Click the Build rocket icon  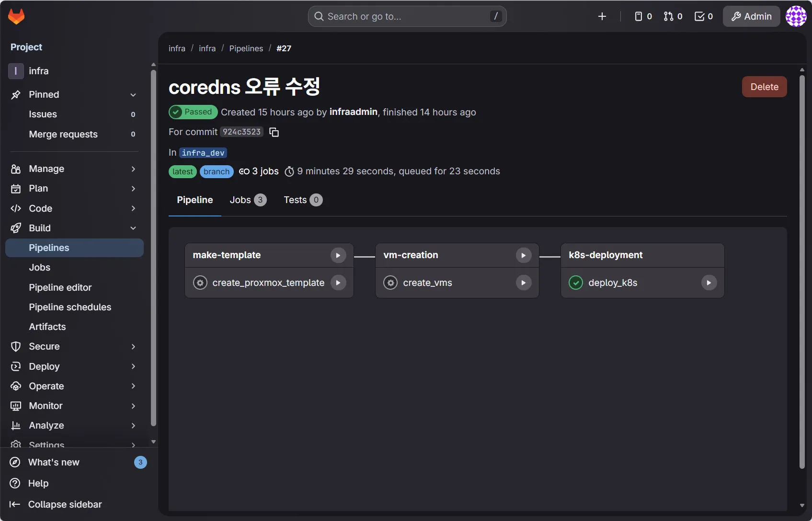pos(16,228)
